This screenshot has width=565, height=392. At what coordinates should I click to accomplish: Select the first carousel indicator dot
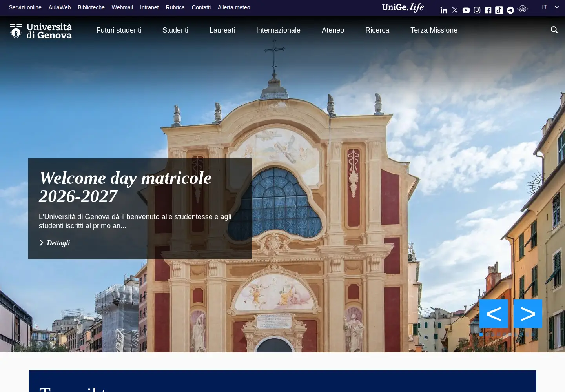481,334
